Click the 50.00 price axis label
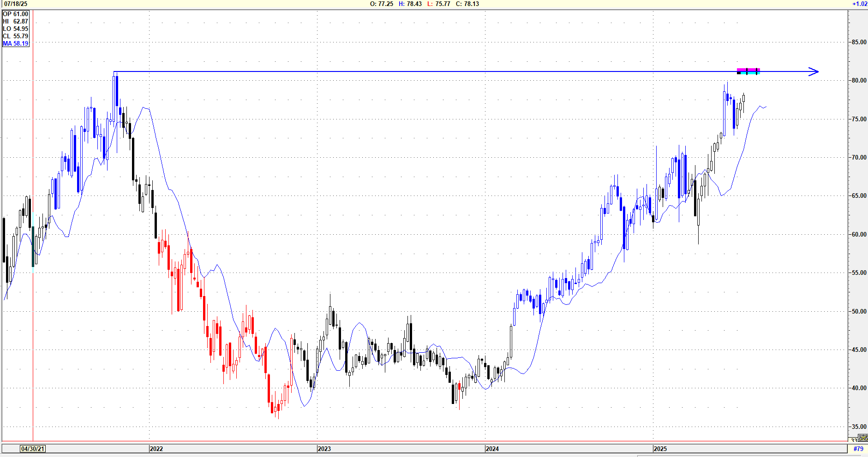 [859, 311]
